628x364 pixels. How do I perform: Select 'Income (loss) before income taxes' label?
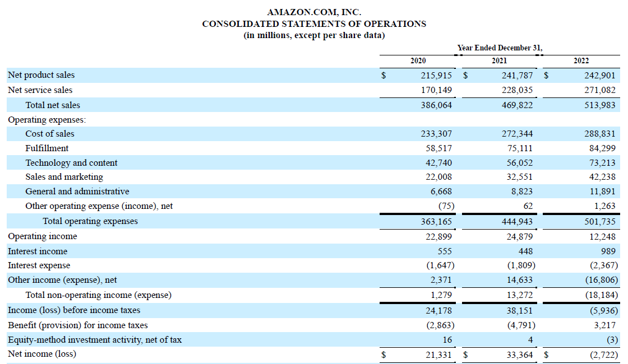click(x=74, y=310)
